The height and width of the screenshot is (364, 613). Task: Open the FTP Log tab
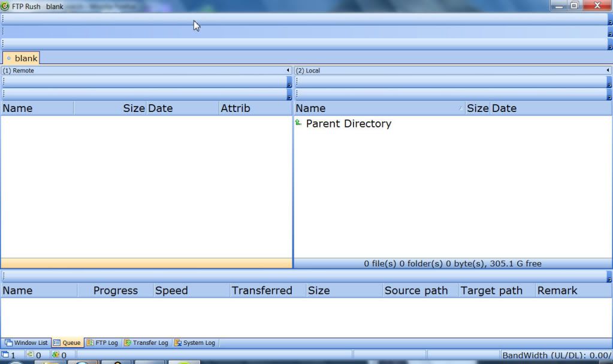pos(102,343)
